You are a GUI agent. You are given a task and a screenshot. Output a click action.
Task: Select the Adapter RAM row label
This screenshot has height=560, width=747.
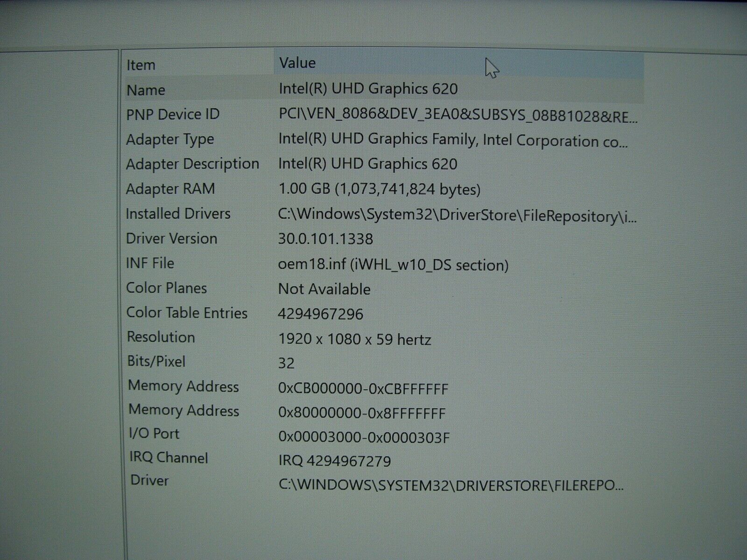pos(170,189)
